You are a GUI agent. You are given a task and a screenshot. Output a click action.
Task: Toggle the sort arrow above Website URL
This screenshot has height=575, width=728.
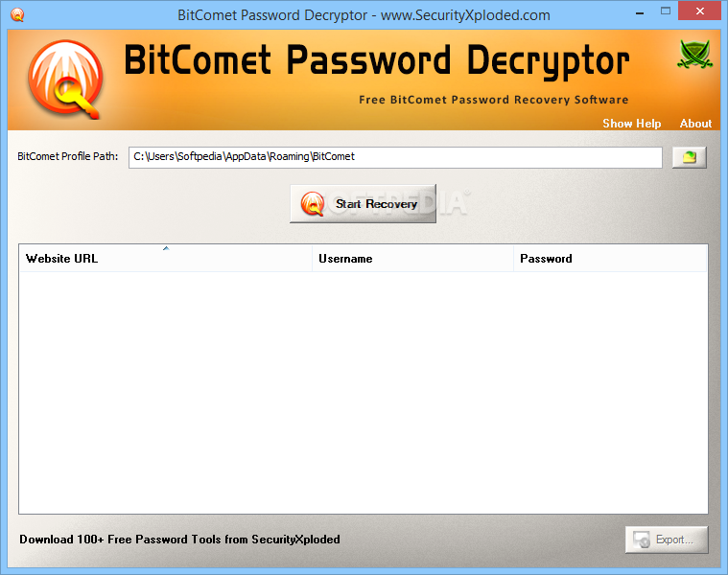pos(166,248)
